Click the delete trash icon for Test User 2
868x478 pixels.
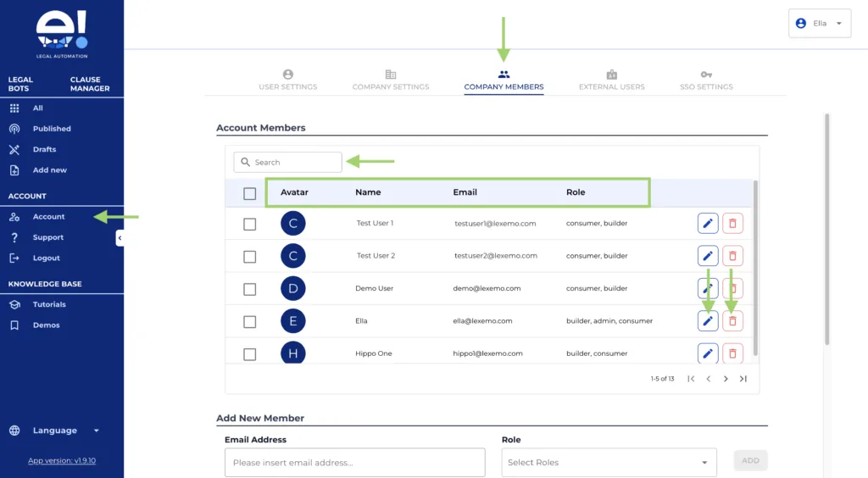click(732, 256)
